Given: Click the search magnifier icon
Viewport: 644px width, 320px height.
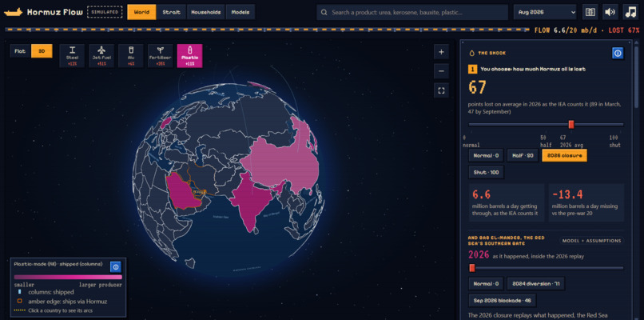Looking at the screenshot, I should [x=324, y=12].
